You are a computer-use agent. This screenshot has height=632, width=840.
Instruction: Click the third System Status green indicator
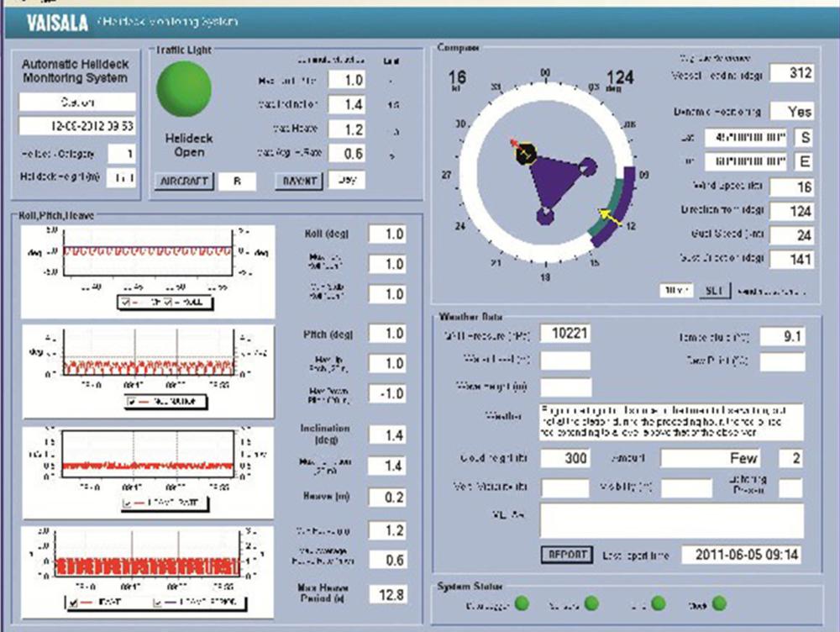point(658,603)
